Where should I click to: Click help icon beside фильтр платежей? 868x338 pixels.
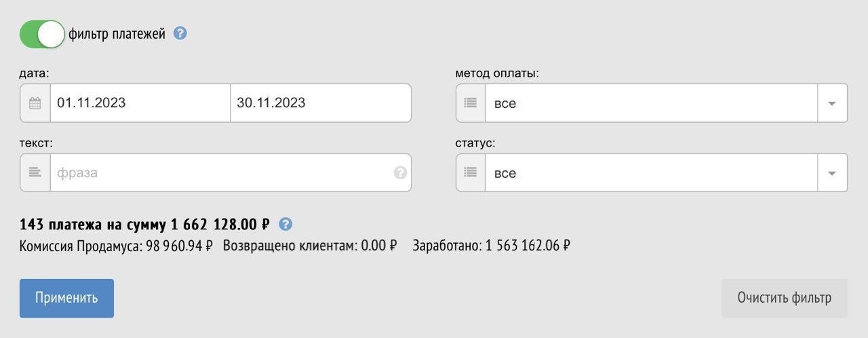point(180,33)
